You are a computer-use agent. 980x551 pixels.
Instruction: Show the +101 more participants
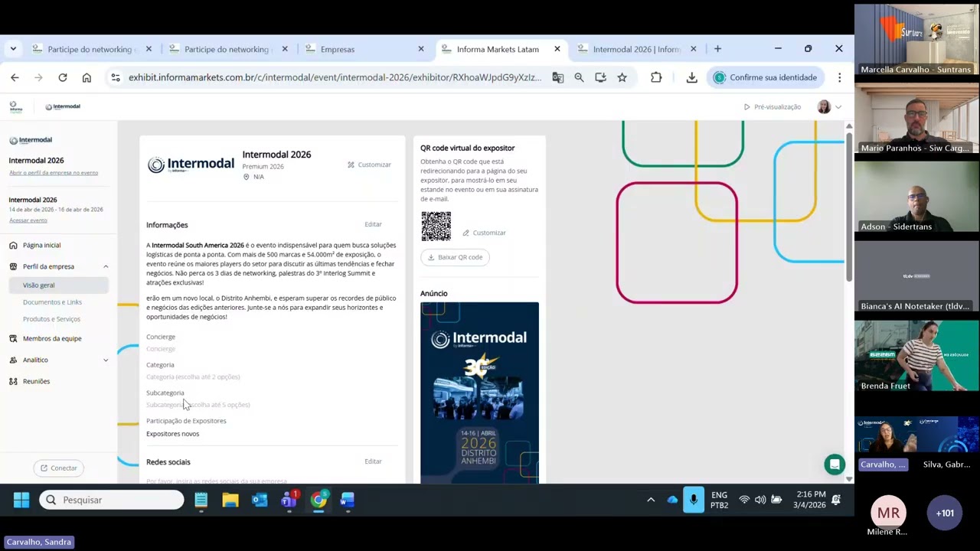point(945,513)
